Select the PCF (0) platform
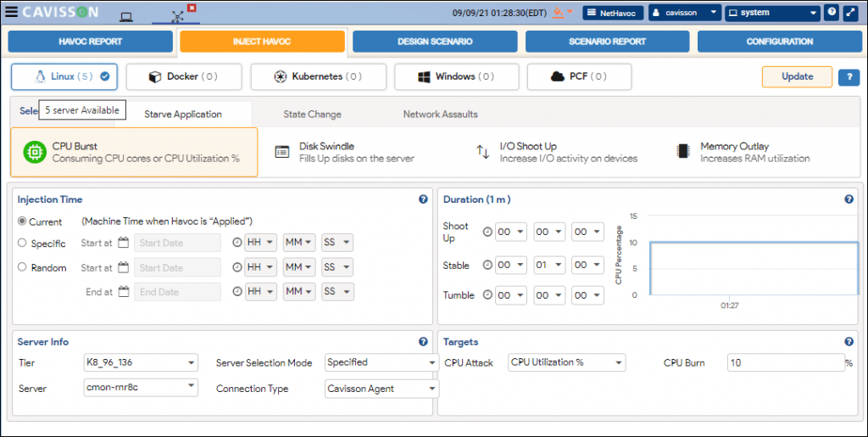Viewport: 868px width, 437px height. pyautogui.click(x=579, y=76)
